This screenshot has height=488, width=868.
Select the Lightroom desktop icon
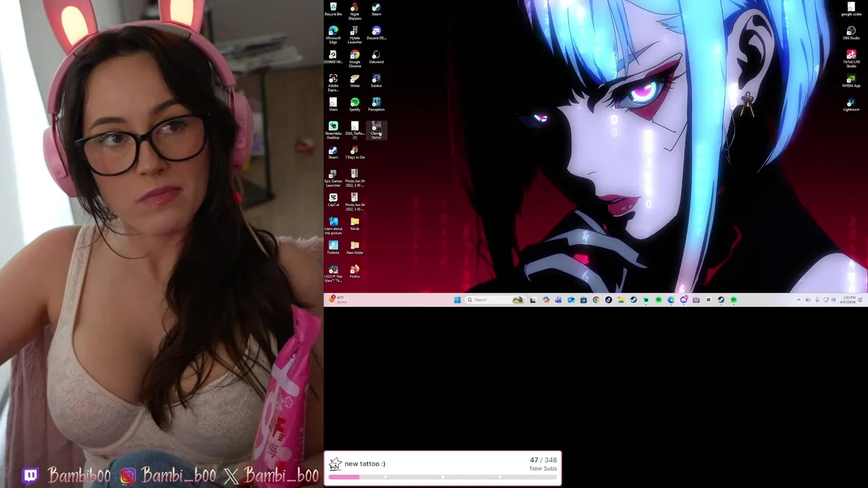pyautogui.click(x=851, y=104)
